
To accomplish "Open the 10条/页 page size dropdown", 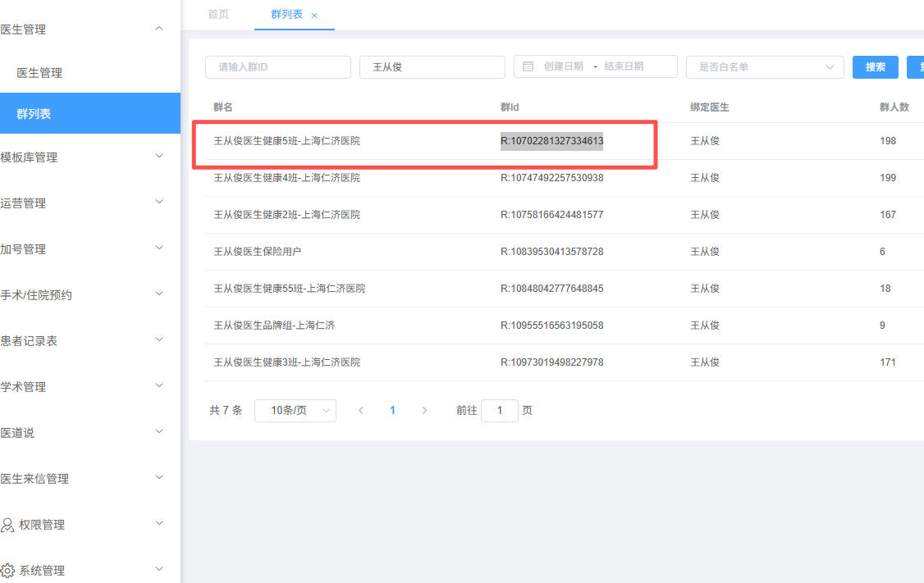I will [x=295, y=411].
